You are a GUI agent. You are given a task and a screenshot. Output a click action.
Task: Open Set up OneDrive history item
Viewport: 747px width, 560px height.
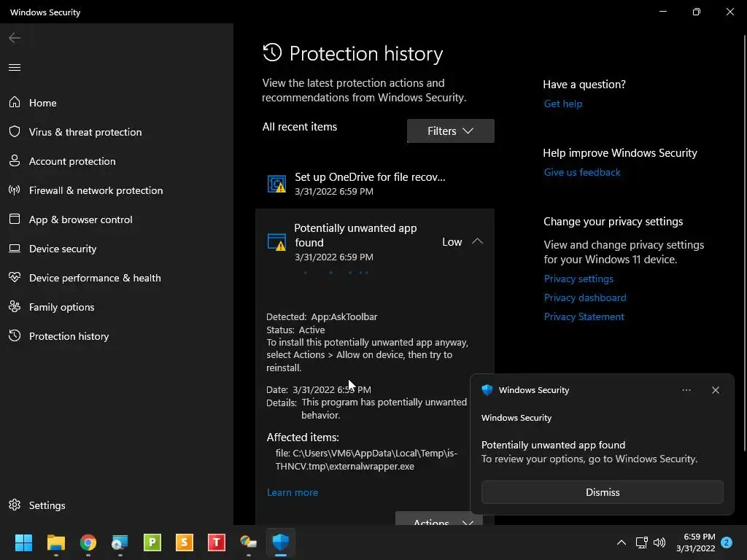pyautogui.click(x=370, y=184)
